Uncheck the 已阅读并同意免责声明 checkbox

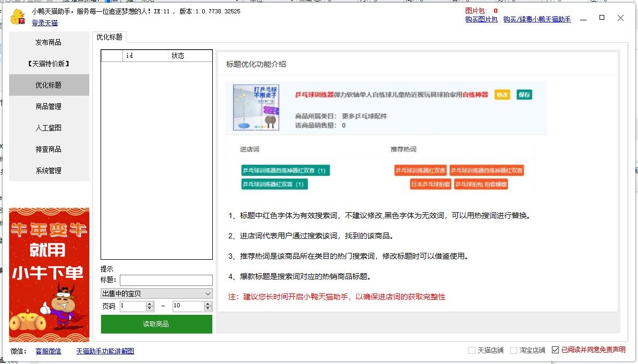pyautogui.click(x=555, y=350)
